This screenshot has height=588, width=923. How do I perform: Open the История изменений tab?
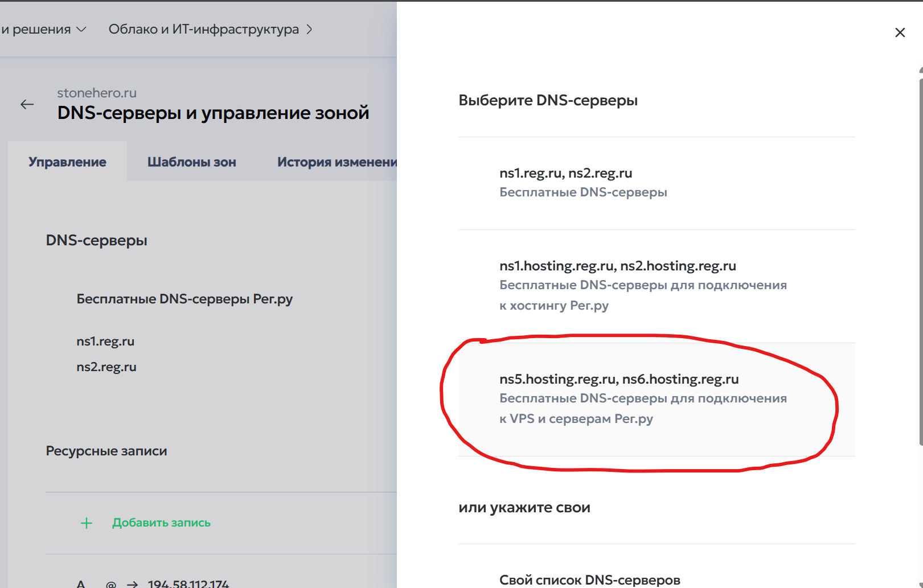(x=337, y=162)
